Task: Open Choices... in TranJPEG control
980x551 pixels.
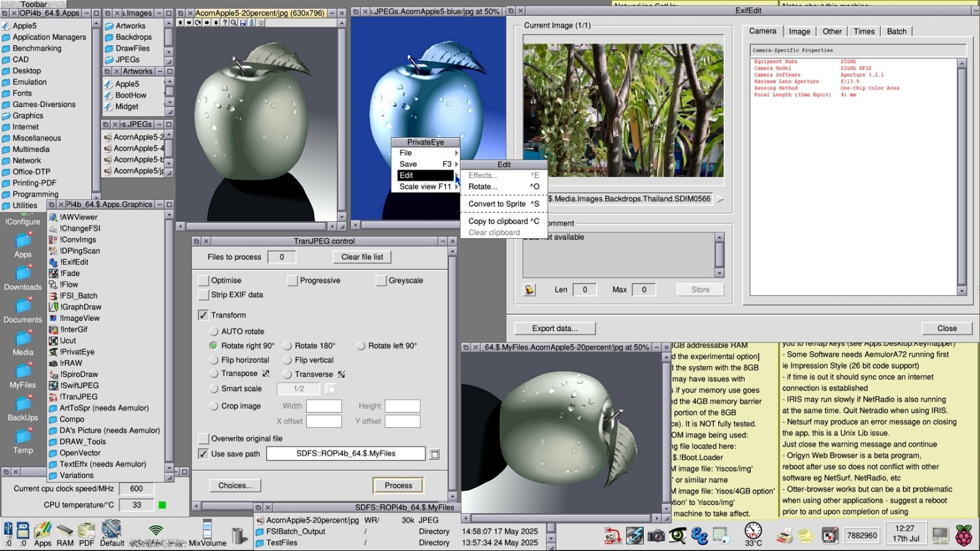Action: click(x=235, y=485)
